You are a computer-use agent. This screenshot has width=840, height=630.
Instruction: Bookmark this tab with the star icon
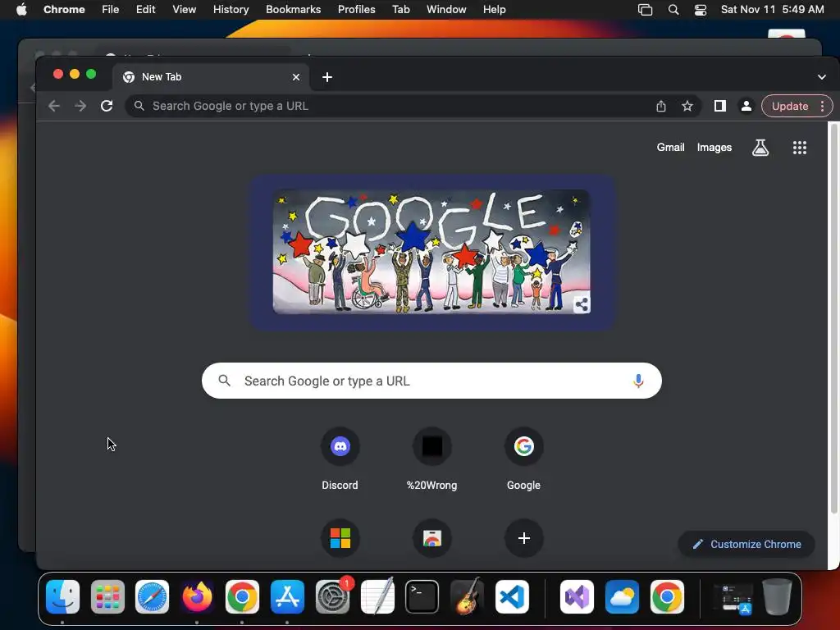(687, 106)
